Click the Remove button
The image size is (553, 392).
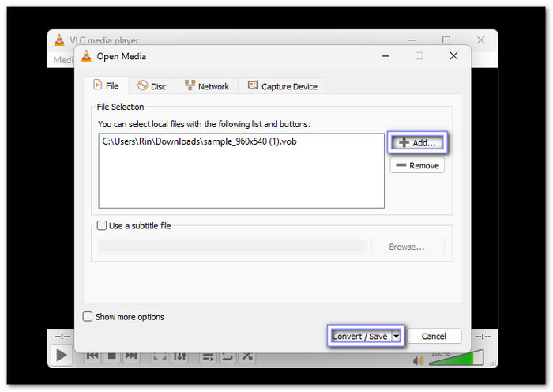[x=417, y=165]
